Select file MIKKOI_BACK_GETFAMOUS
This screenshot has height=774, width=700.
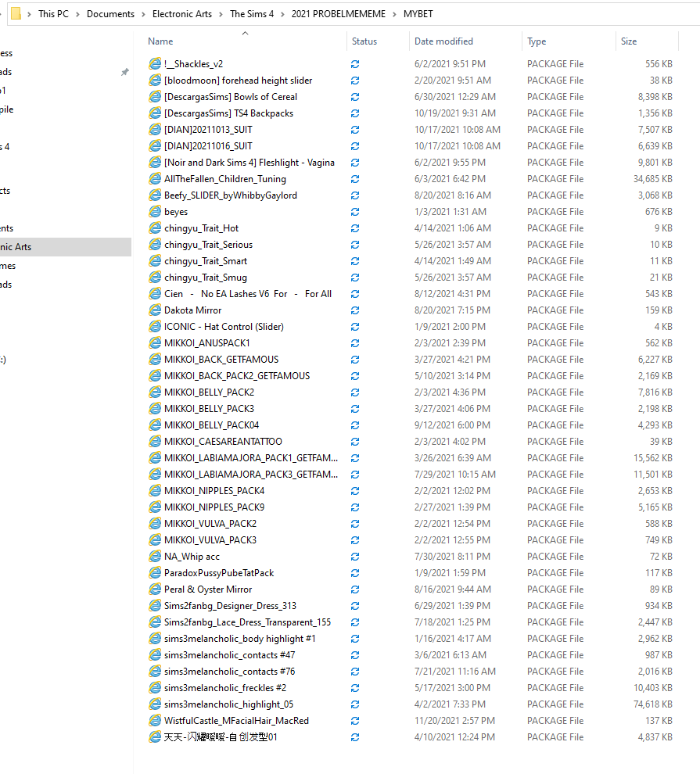point(221,360)
